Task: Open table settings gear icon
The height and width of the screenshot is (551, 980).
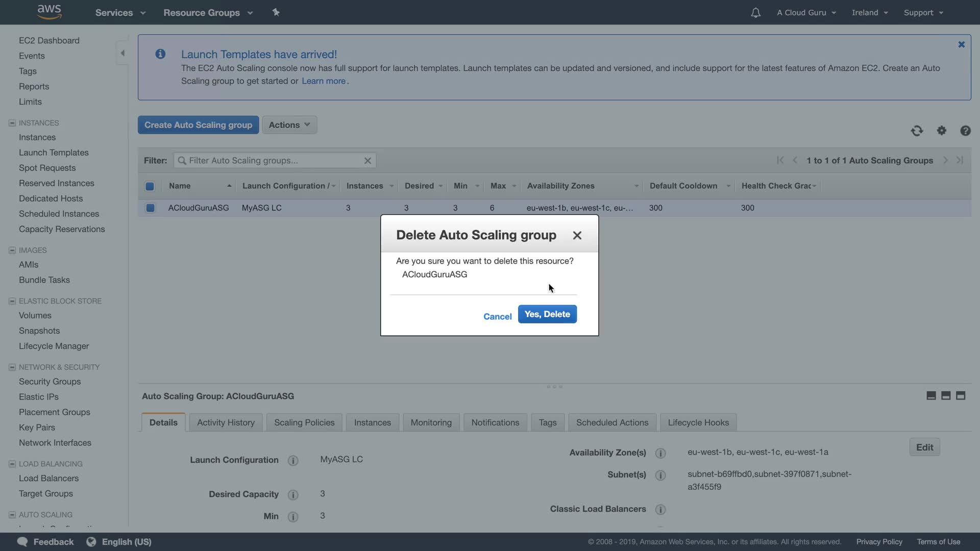Action: pyautogui.click(x=942, y=131)
